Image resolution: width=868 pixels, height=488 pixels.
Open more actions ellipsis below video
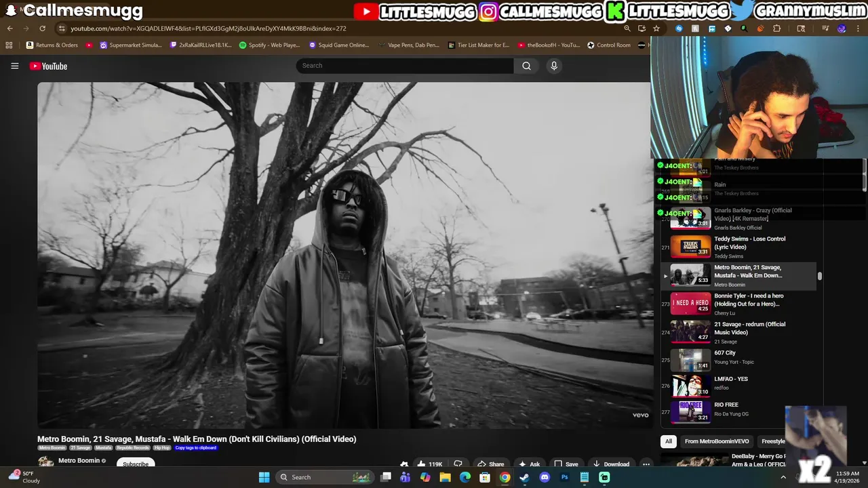click(x=646, y=464)
